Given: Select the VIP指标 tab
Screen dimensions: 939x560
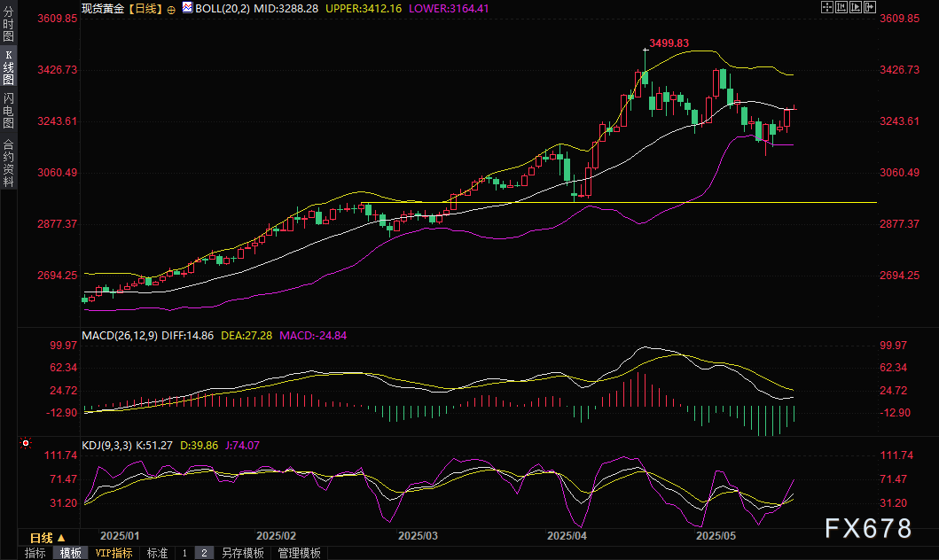Looking at the screenshot, I should [x=113, y=553].
